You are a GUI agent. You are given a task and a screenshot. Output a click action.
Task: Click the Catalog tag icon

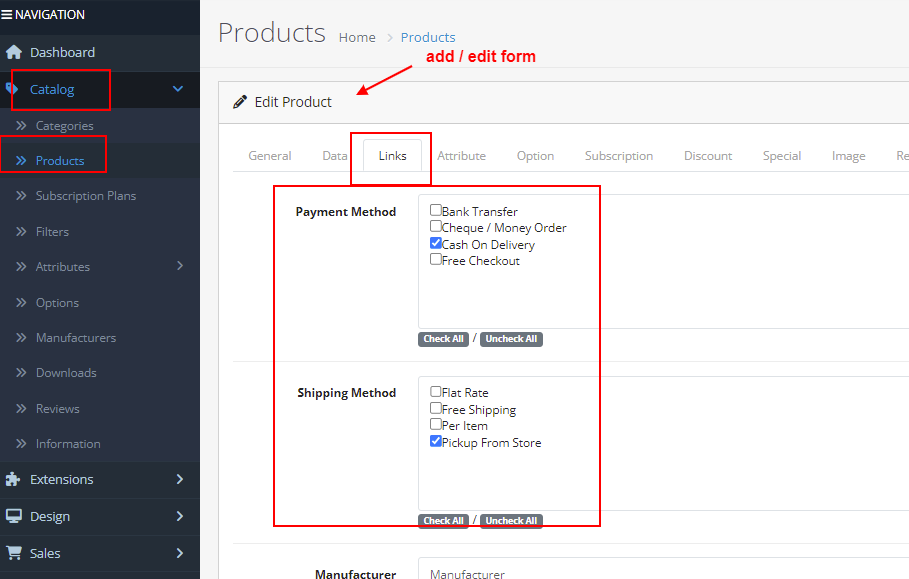[x=11, y=89]
